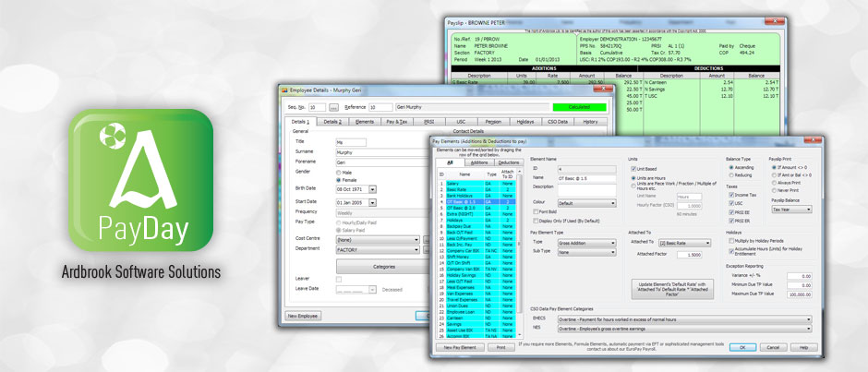Toggle the PRSI EE checkbox
The height and width of the screenshot is (372, 868).
point(732,212)
